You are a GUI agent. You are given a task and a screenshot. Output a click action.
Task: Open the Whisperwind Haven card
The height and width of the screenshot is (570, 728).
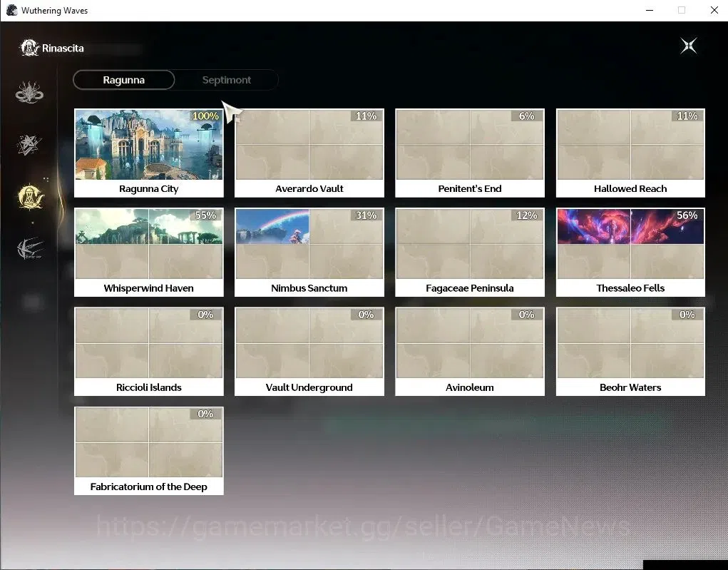tap(148, 253)
